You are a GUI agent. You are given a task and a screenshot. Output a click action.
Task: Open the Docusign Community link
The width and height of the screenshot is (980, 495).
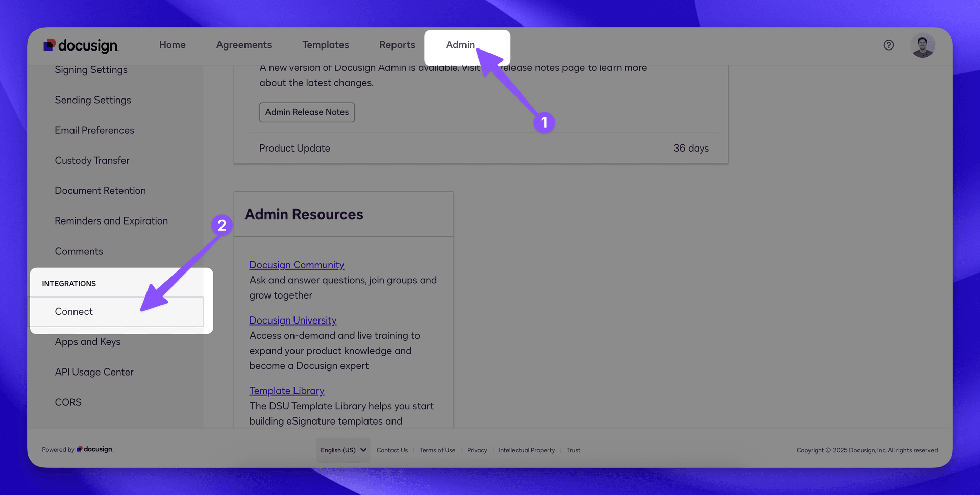[297, 265]
